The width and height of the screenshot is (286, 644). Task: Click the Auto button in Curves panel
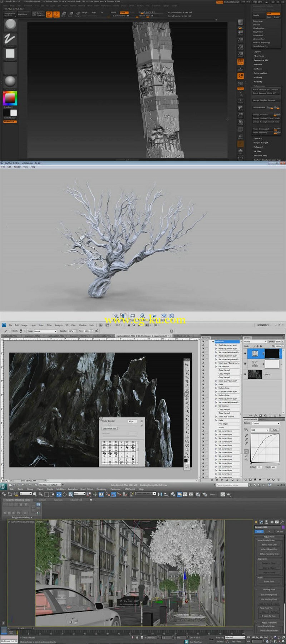pos(275,430)
